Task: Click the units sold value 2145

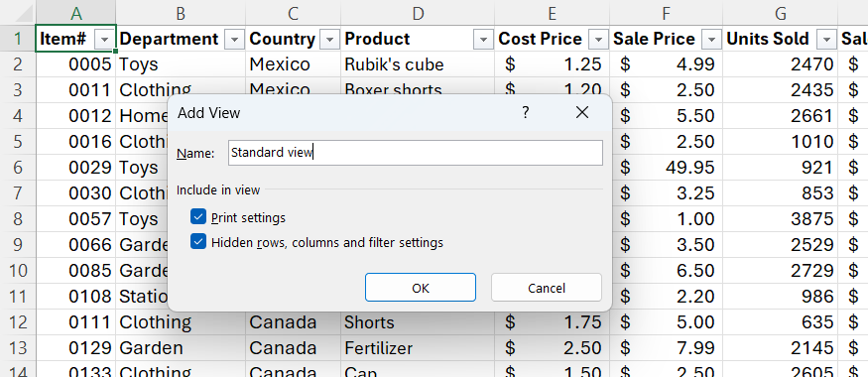Action: pyautogui.click(x=781, y=347)
